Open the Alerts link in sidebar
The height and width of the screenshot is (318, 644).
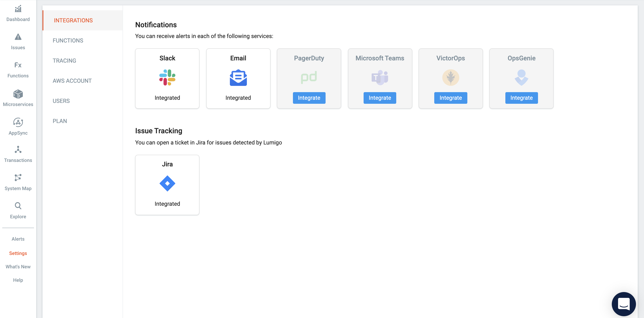(x=18, y=239)
